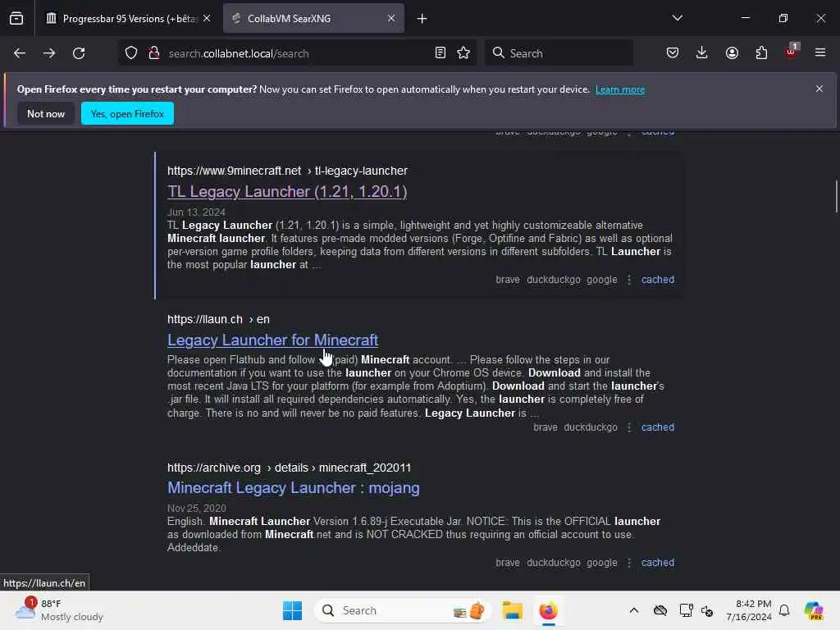This screenshot has width=840, height=630.
Task: Click the insecure connection padlock icon
Action: click(x=154, y=53)
